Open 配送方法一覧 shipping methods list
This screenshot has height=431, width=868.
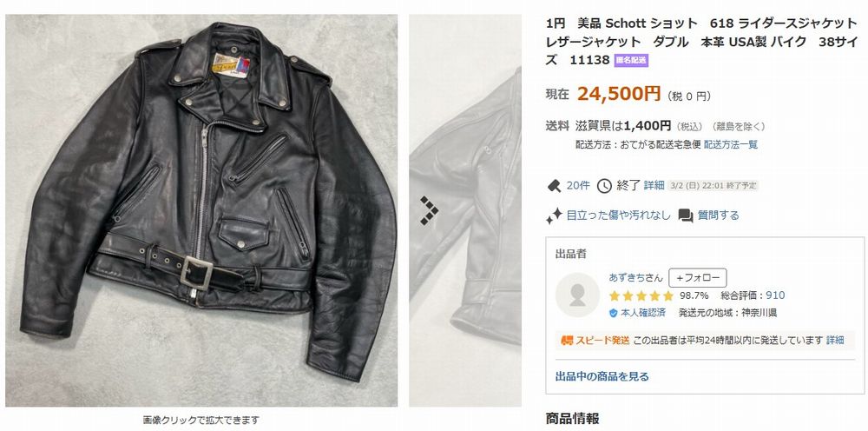(x=731, y=144)
